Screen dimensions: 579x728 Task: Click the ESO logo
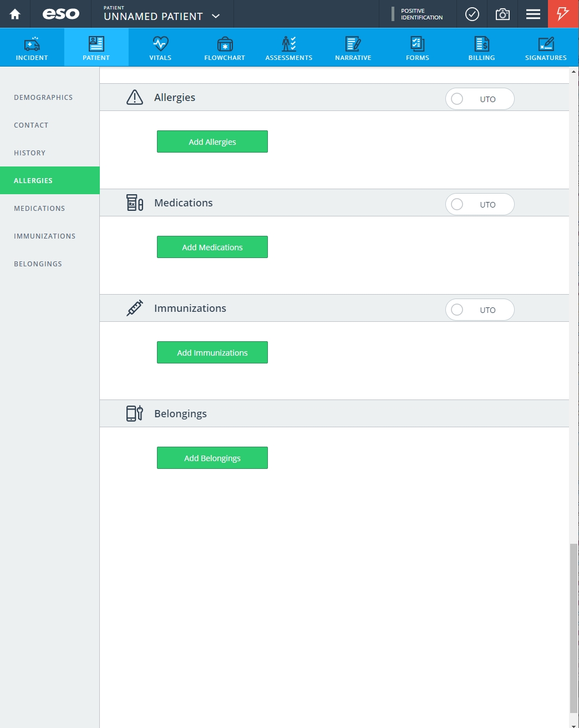pyautogui.click(x=61, y=14)
